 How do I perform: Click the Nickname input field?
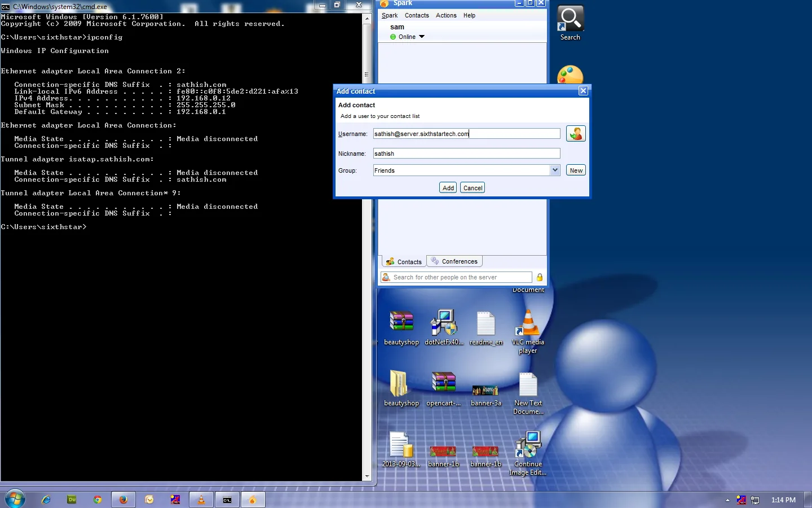(467, 154)
